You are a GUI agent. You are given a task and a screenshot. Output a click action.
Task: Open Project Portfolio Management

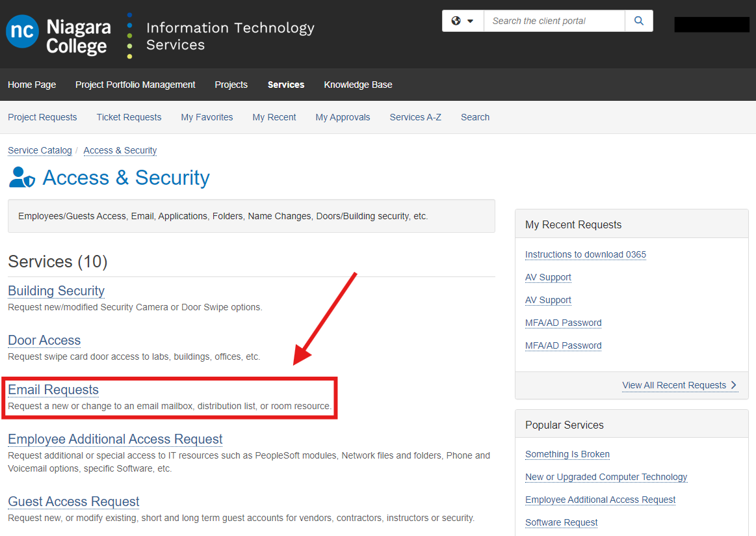135,85
